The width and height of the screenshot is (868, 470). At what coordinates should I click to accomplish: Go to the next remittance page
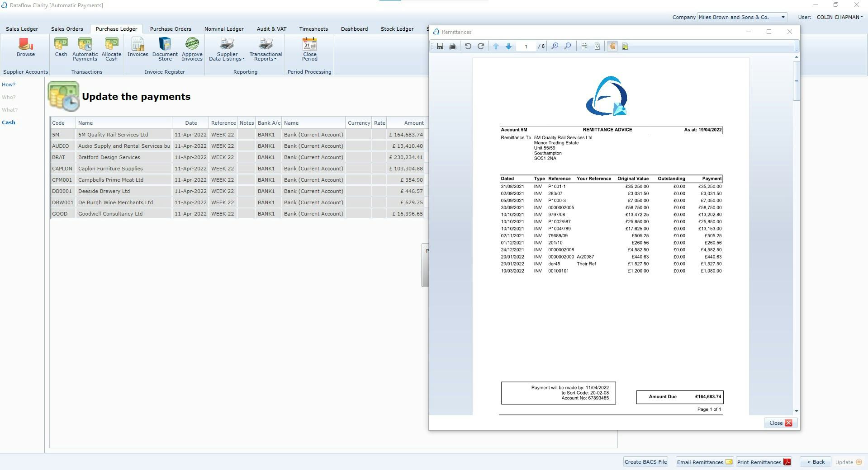508,46
